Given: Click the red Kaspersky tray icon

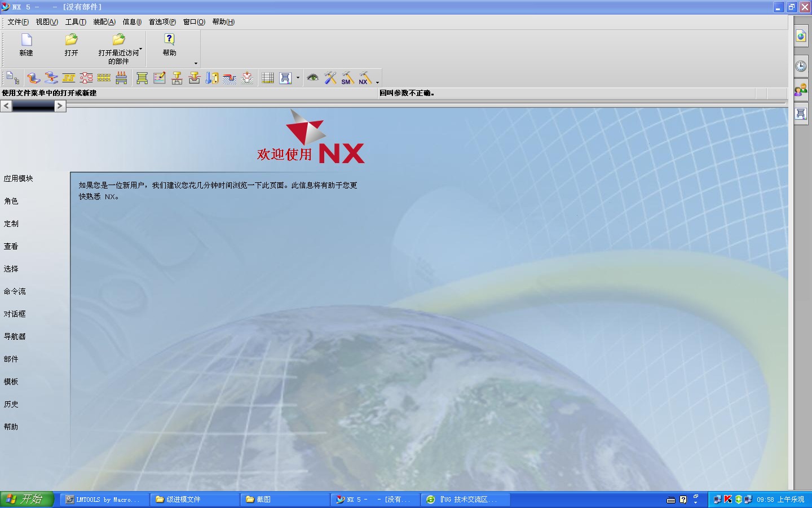Looking at the screenshot, I should pos(728,500).
